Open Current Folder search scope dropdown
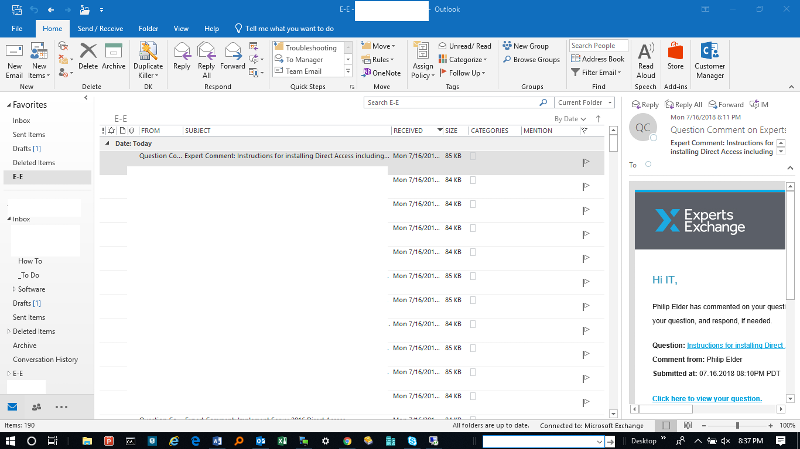Screen dimensions: 800x449 coord(585,103)
